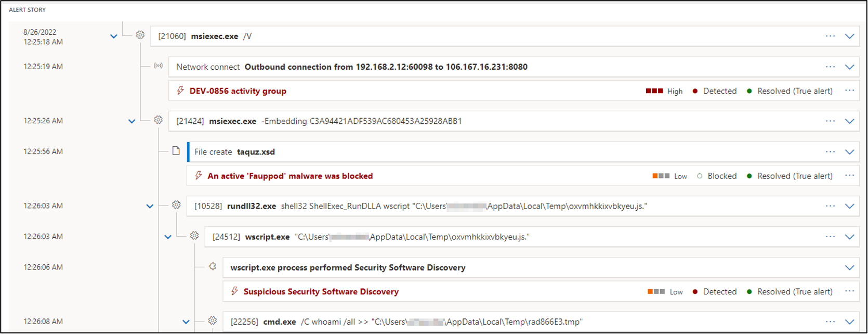Image resolution: width=868 pixels, height=334 pixels.
Task: Click the Security Software Discovery behavior icon
Action: click(213, 266)
